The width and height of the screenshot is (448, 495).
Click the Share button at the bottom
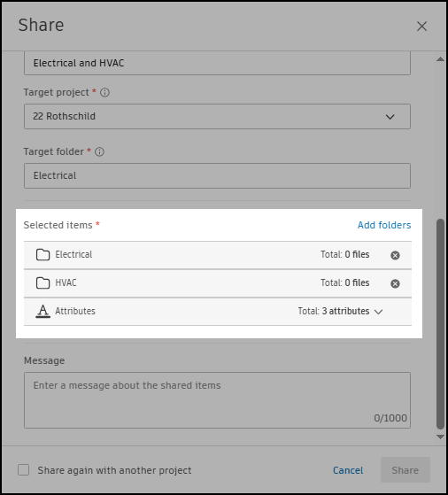[x=406, y=469]
